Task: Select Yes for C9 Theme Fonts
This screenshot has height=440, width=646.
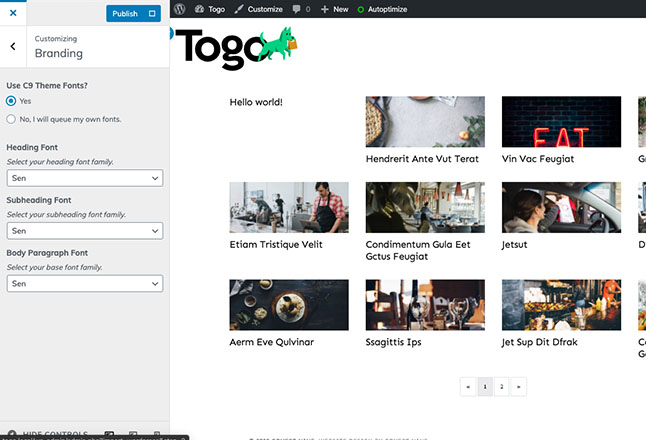Action: pyautogui.click(x=11, y=101)
